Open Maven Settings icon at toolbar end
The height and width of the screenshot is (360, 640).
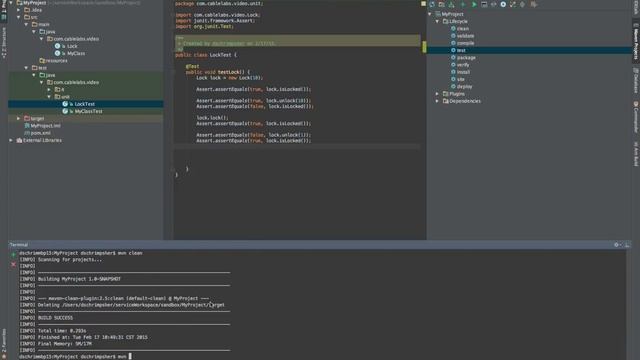[534, 4]
